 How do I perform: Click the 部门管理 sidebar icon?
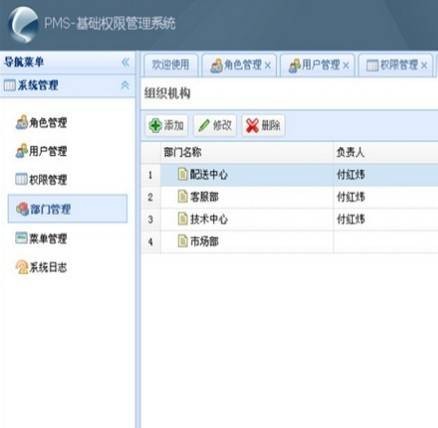tap(22, 209)
